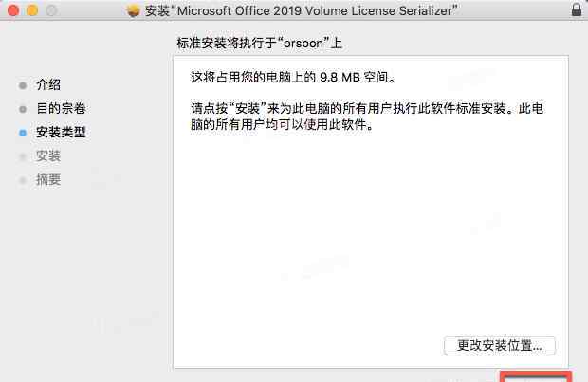This screenshot has width=588, height=382.
Task: Click the red-highlighted button at the bottom right
Action: [536, 376]
